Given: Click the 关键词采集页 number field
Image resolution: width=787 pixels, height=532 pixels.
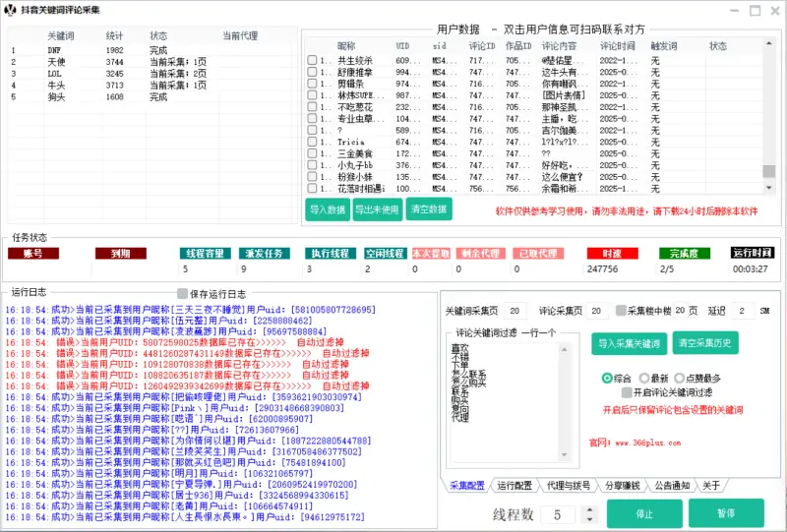Looking at the screenshot, I should coord(516,311).
